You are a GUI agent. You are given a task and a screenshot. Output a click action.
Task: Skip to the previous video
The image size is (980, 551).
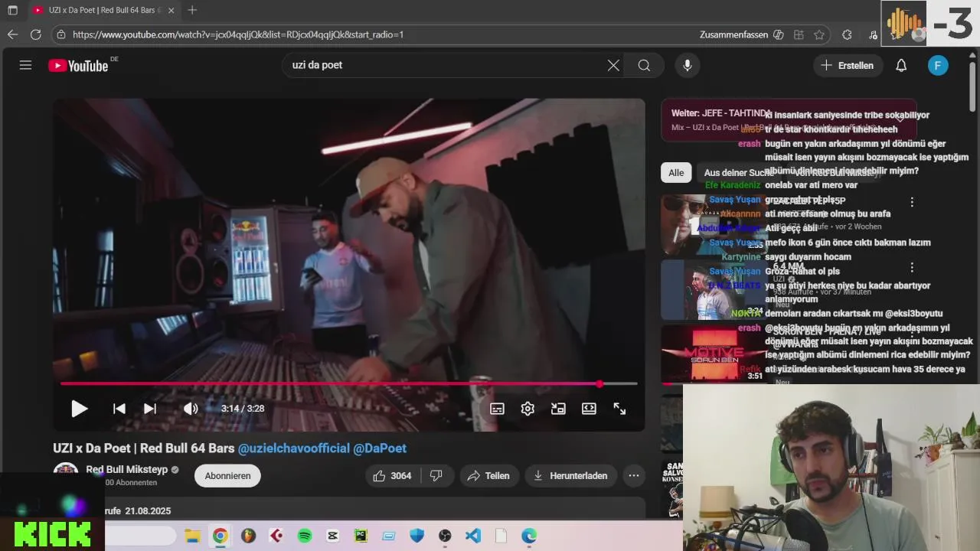click(x=119, y=409)
